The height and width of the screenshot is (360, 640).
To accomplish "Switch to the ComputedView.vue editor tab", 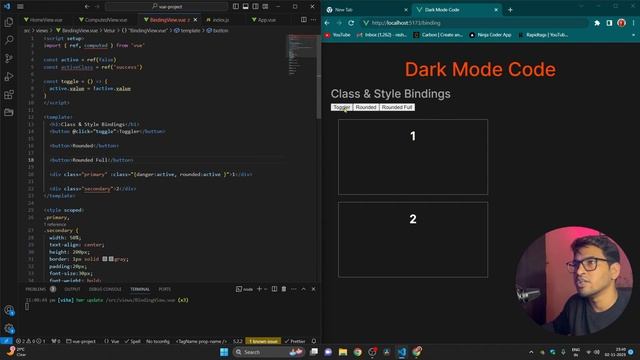I will (103, 20).
